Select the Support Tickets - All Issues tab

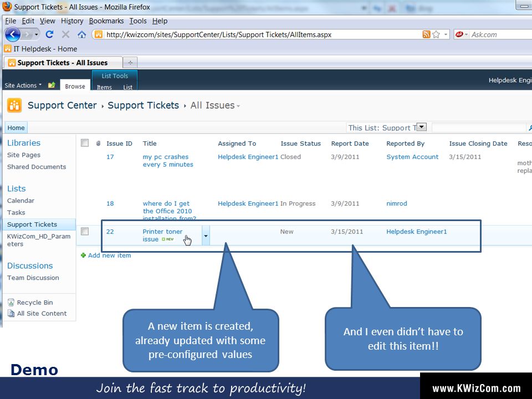click(63, 63)
